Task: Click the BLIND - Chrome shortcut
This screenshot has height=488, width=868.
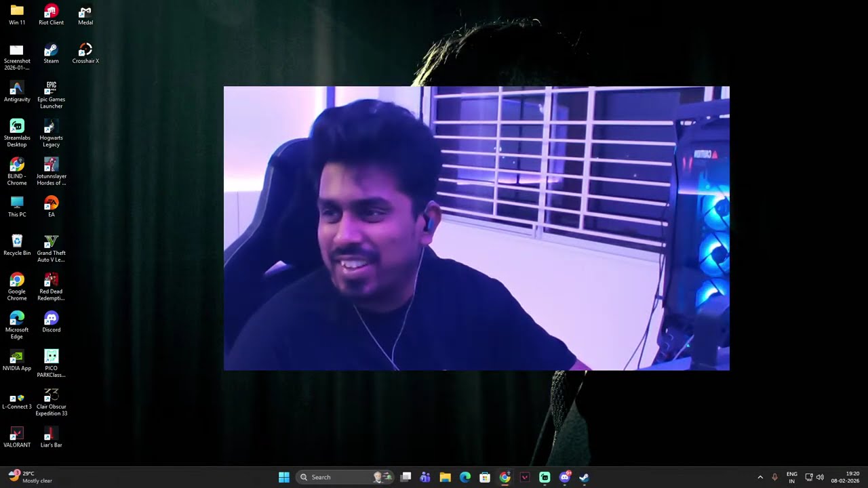Action: [x=17, y=172]
